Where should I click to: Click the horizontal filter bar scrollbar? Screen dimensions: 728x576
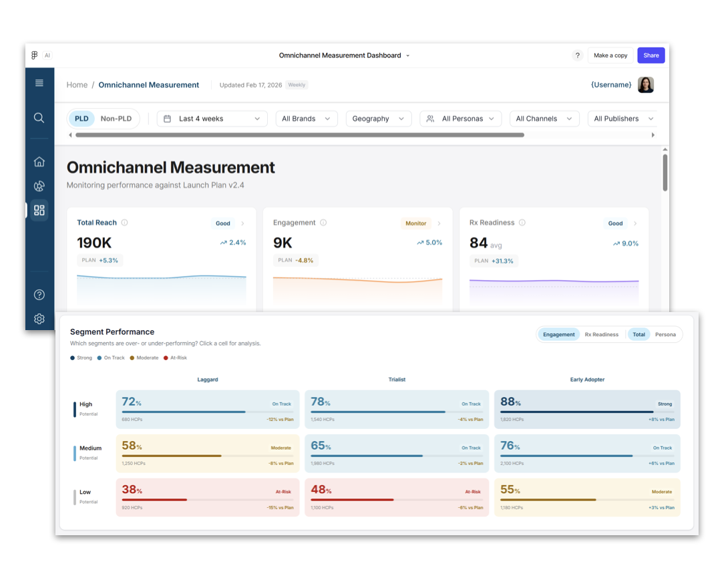[299, 135]
